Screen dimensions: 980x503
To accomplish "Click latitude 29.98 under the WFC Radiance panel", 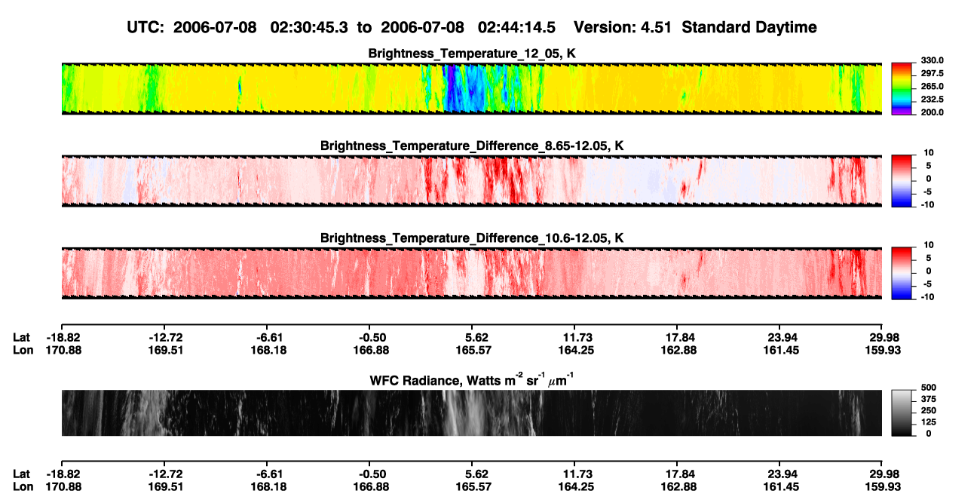I will click(885, 474).
